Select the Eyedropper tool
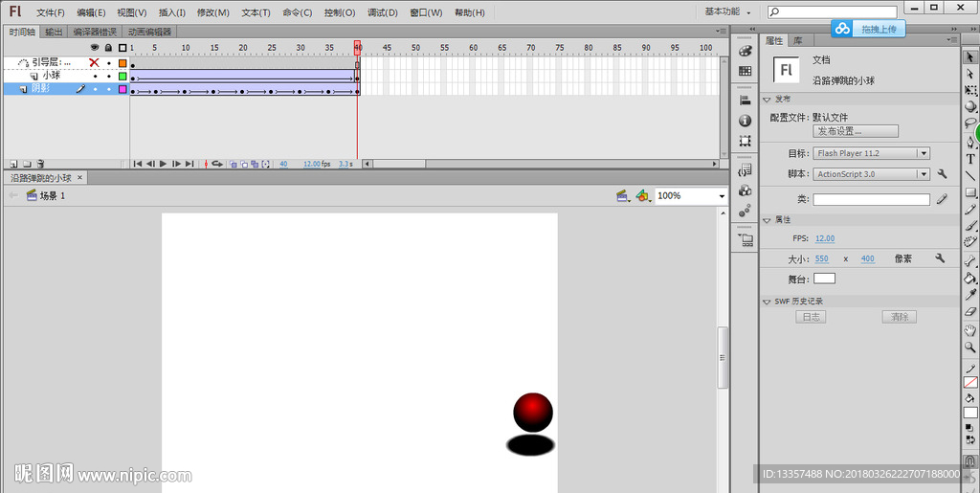Viewport: 980px width, 493px height. point(970,295)
